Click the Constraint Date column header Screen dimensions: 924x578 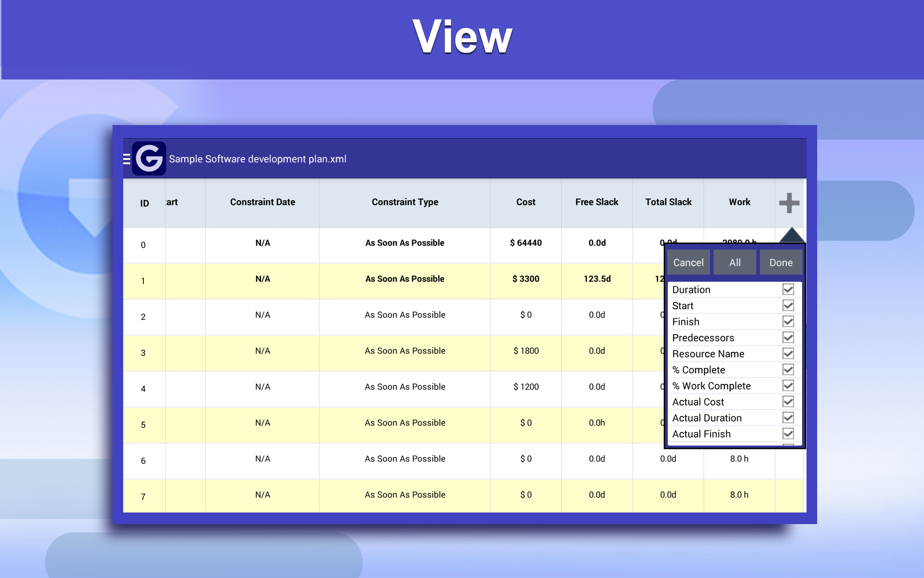click(x=262, y=202)
